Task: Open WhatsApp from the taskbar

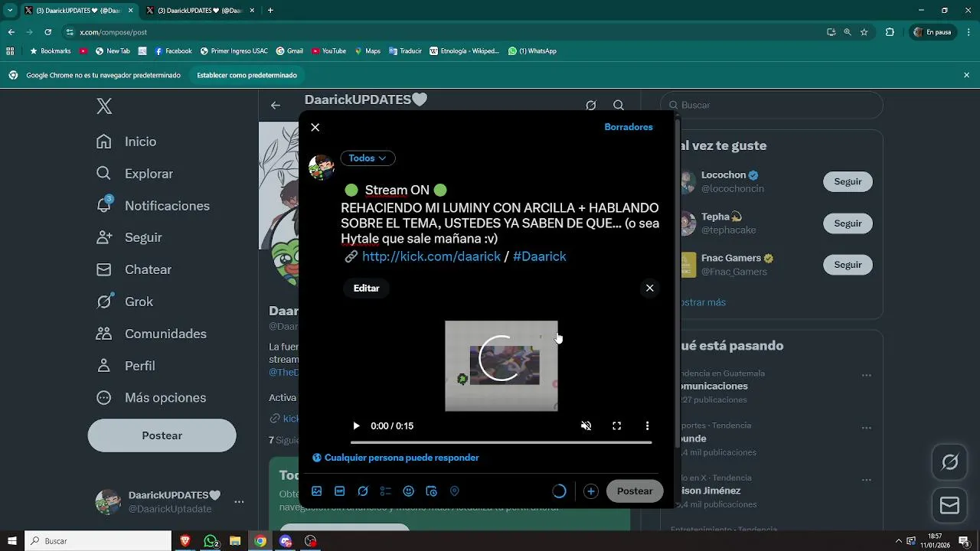Action: tap(211, 541)
